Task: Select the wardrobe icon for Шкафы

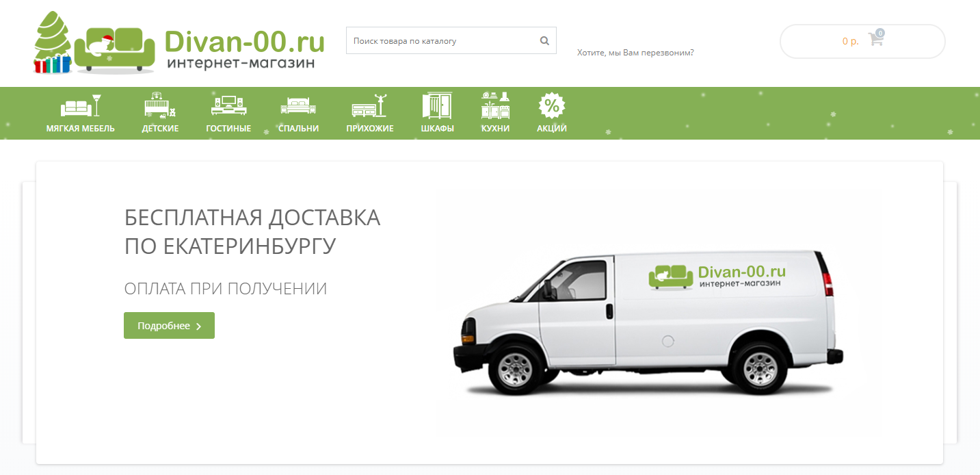Action: [437, 105]
